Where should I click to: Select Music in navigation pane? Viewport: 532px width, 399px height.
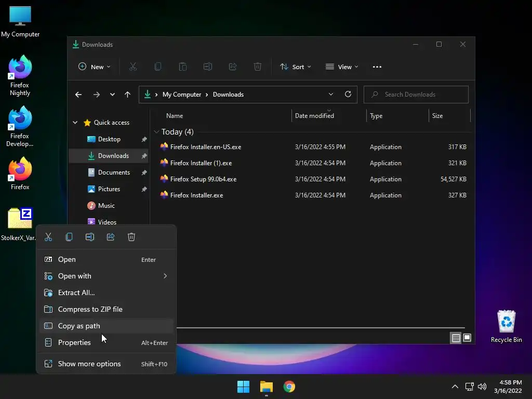109,206
